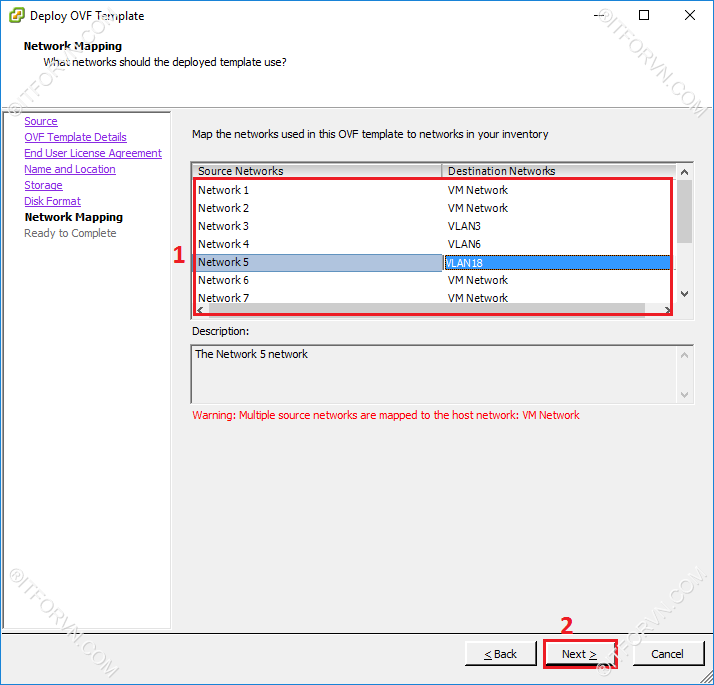Screen dimensions: 714x685
Task: Click the vSphere icon in title bar
Action: tap(15, 15)
